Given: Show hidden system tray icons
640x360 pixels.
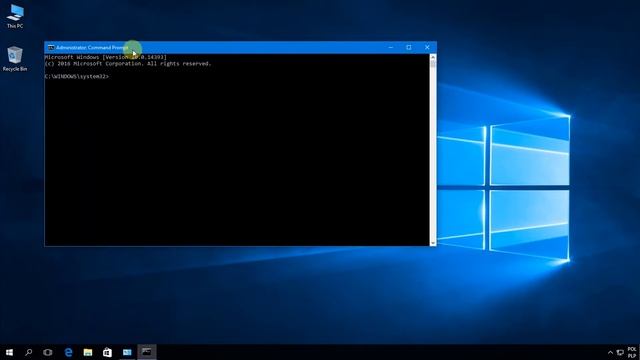Looking at the screenshot, I should pyautogui.click(x=610, y=353).
